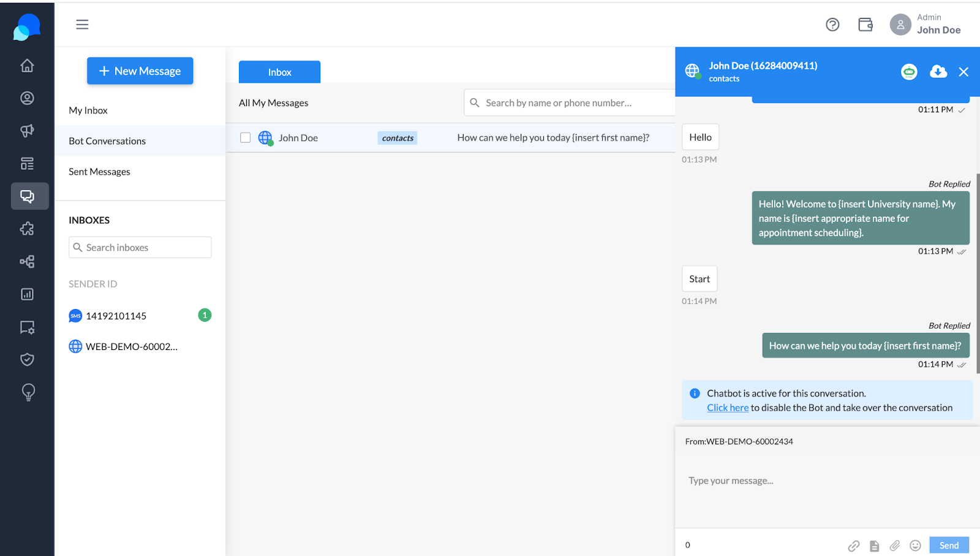Click the New Message button
Screen dimensions: 980x556
[x=140, y=71]
